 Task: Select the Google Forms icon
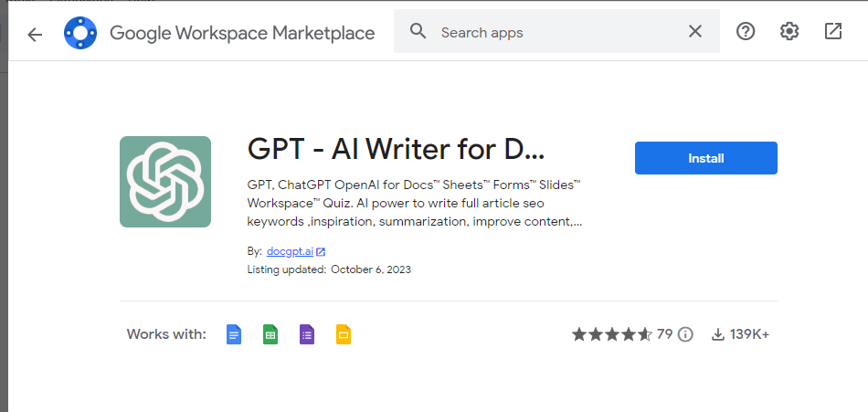coord(307,334)
